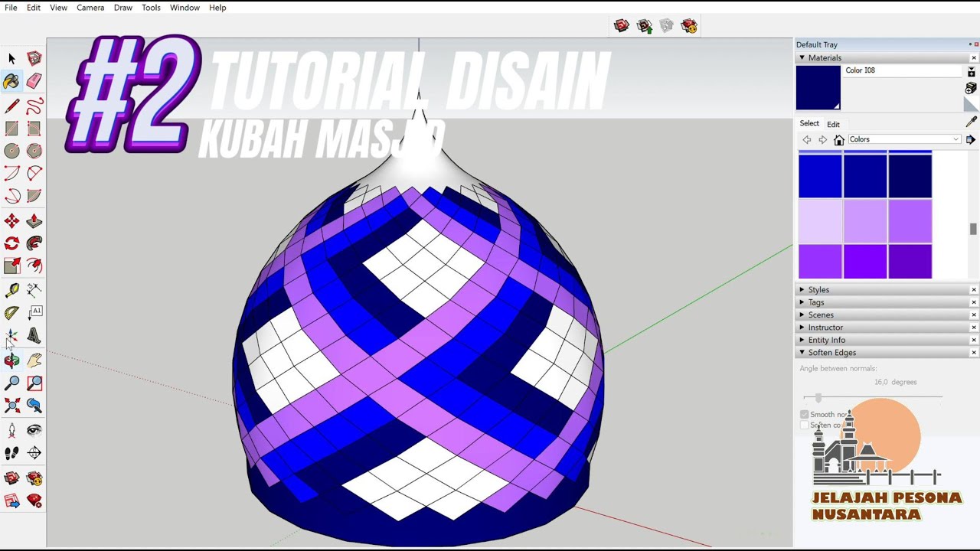Choose the Follow Me tool

point(34,243)
